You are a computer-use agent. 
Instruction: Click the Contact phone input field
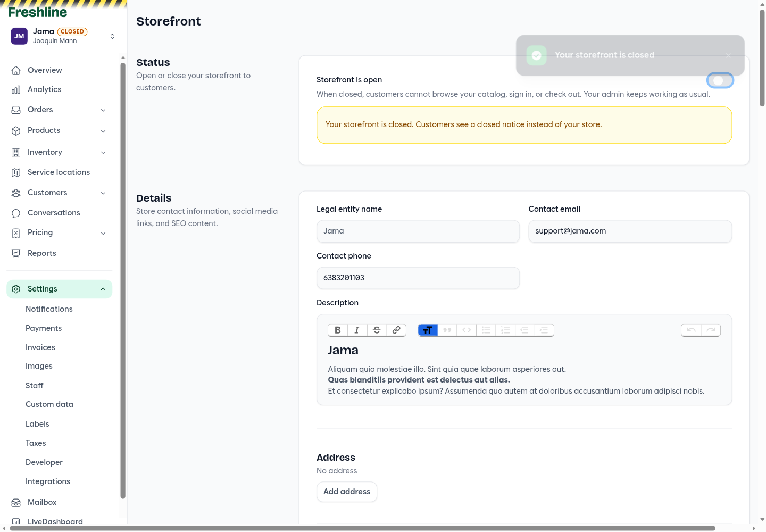click(x=418, y=278)
